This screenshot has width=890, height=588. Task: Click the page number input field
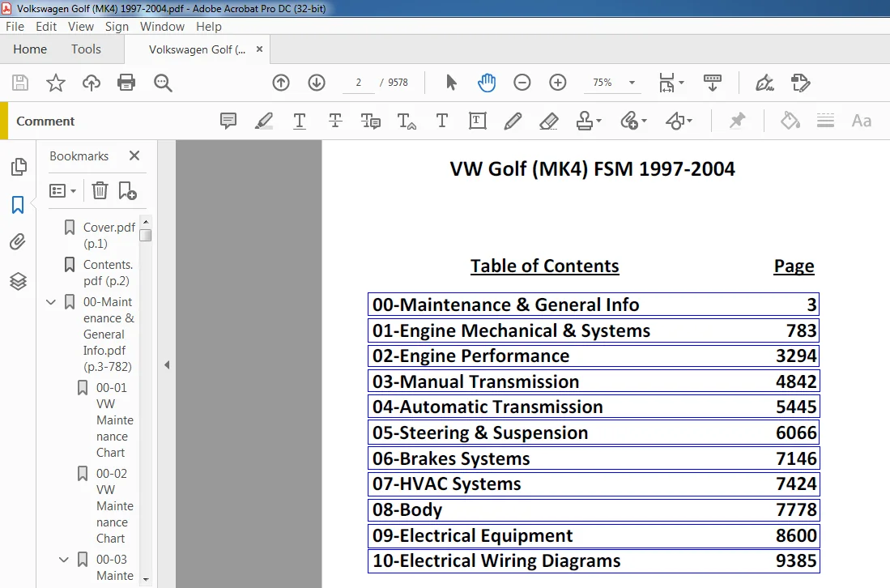(x=359, y=83)
